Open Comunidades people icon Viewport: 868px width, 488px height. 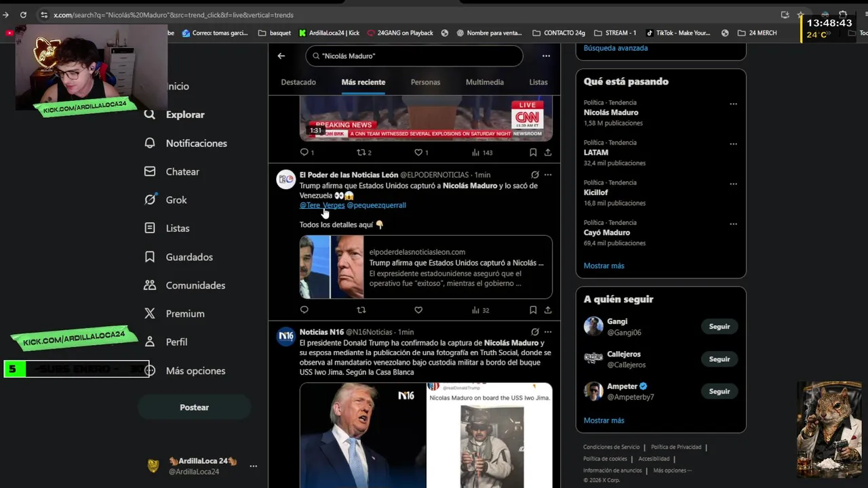150,285
